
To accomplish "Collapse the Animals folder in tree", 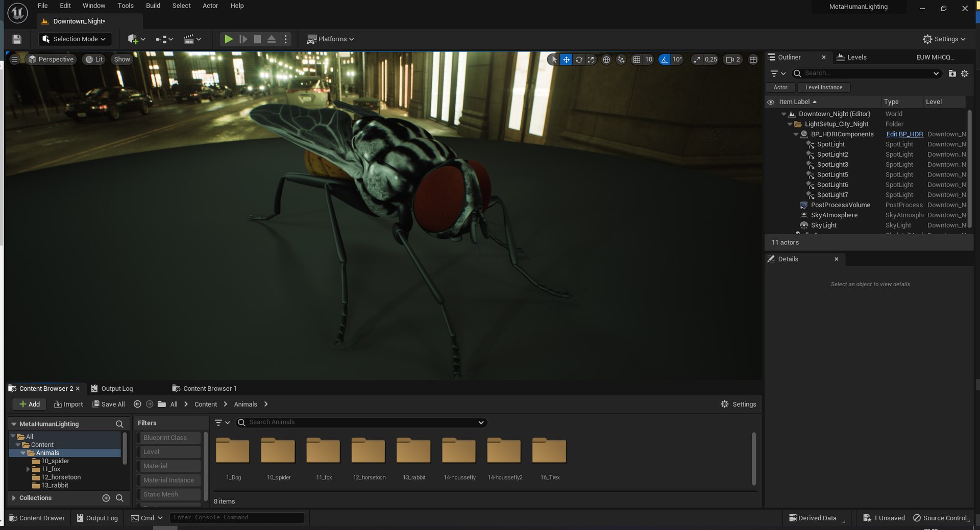I will (23, 453).
